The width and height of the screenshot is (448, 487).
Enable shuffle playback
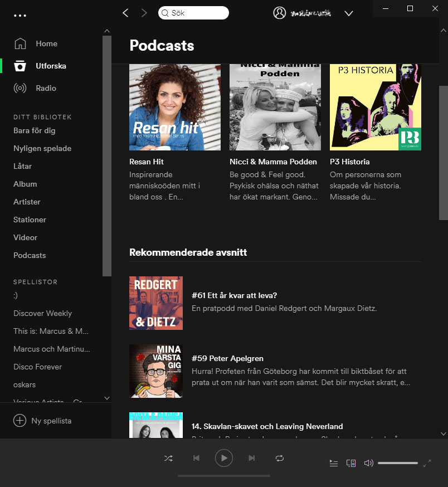point(168,458)
